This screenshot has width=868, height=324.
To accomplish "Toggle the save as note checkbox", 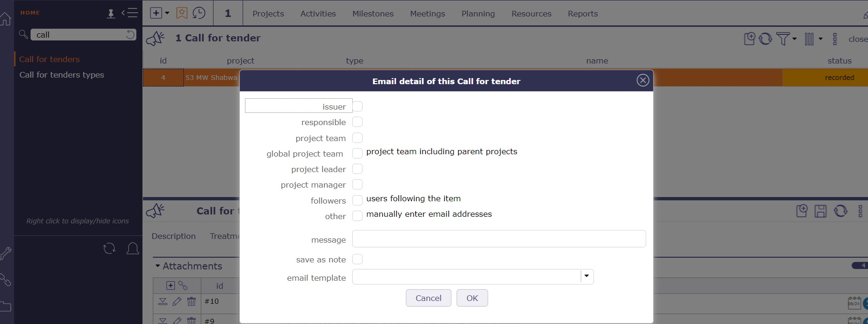I will [357, 259].
